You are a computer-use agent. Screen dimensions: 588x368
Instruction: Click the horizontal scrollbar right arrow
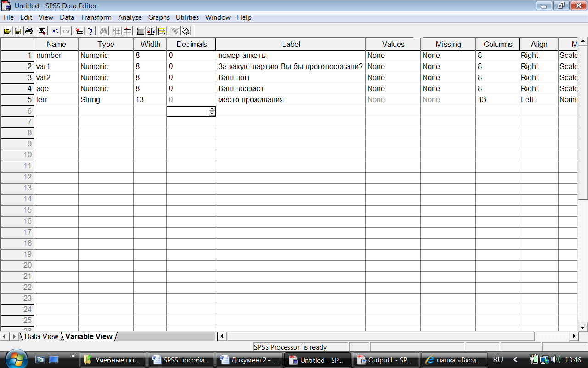pos(574,336)
